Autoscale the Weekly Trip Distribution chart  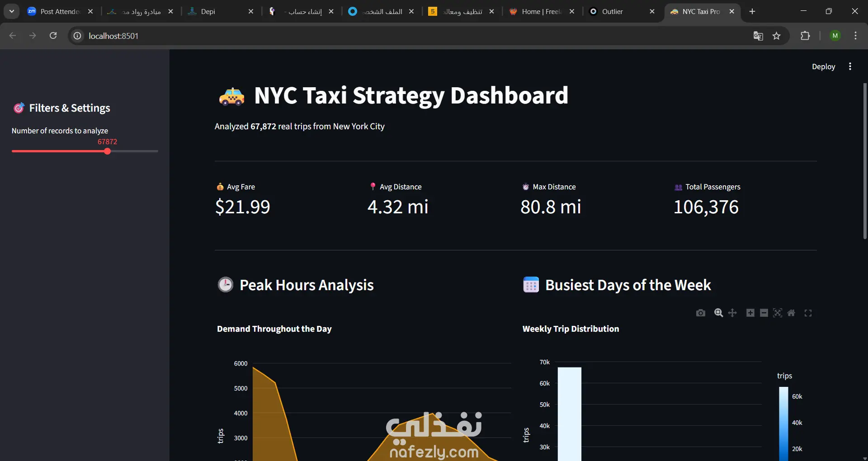[x=778, y=313]
